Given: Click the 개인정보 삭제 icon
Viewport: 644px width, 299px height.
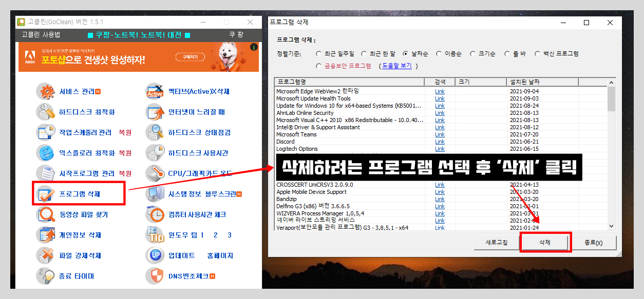Looking at the screenshot, I should [45, 235].
